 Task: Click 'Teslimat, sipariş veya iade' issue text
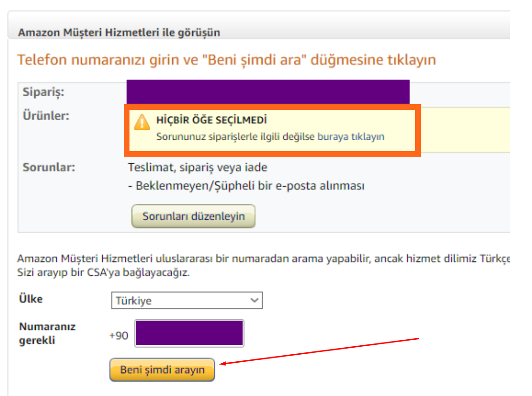(x=198, y=167)
